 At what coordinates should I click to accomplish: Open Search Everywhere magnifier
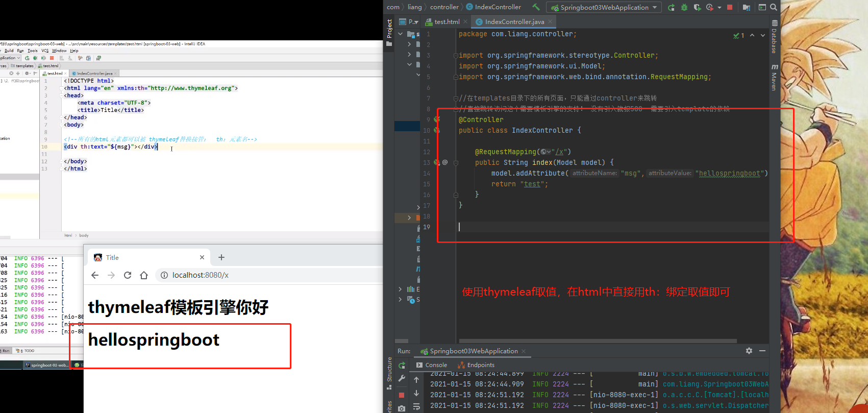point(774,7)
